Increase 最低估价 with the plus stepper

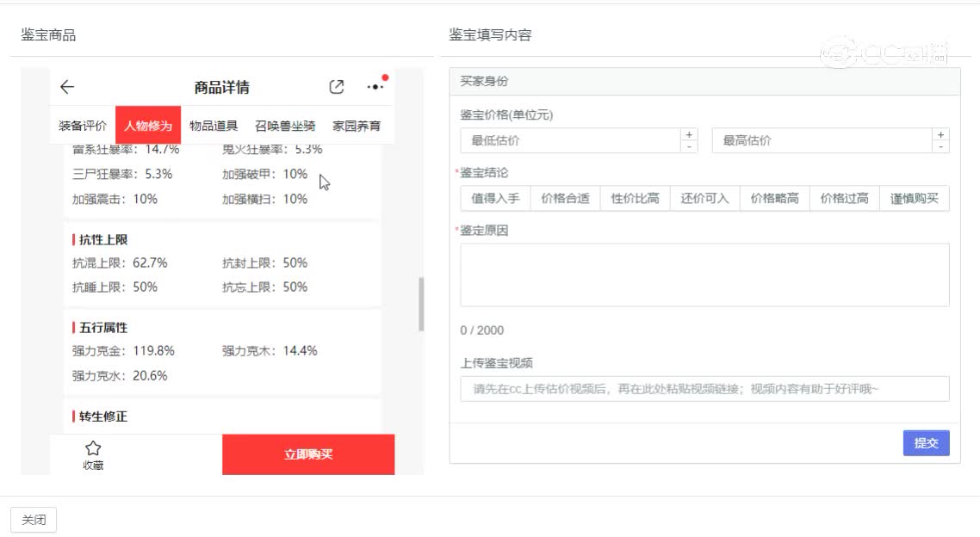tap(689, 134)
